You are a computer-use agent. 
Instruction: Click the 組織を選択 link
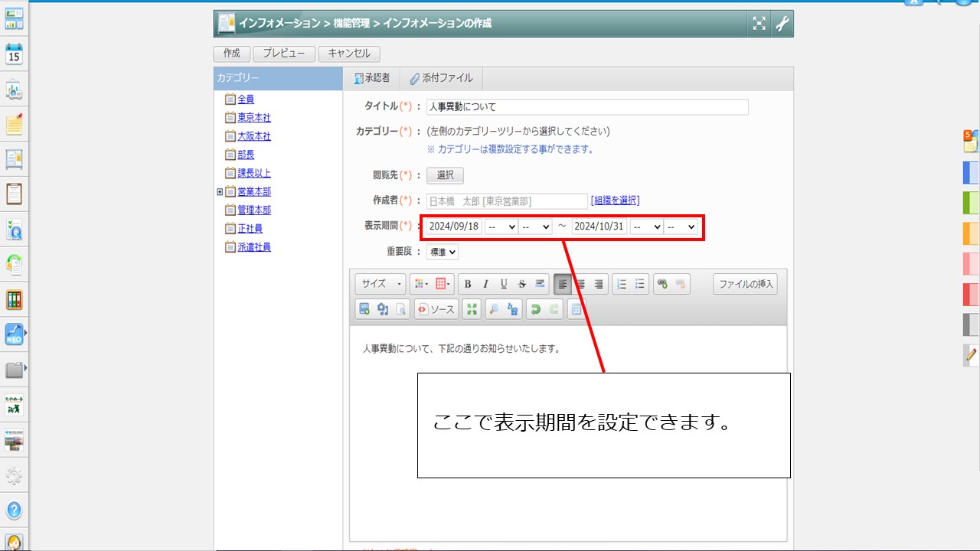[615, 201]
